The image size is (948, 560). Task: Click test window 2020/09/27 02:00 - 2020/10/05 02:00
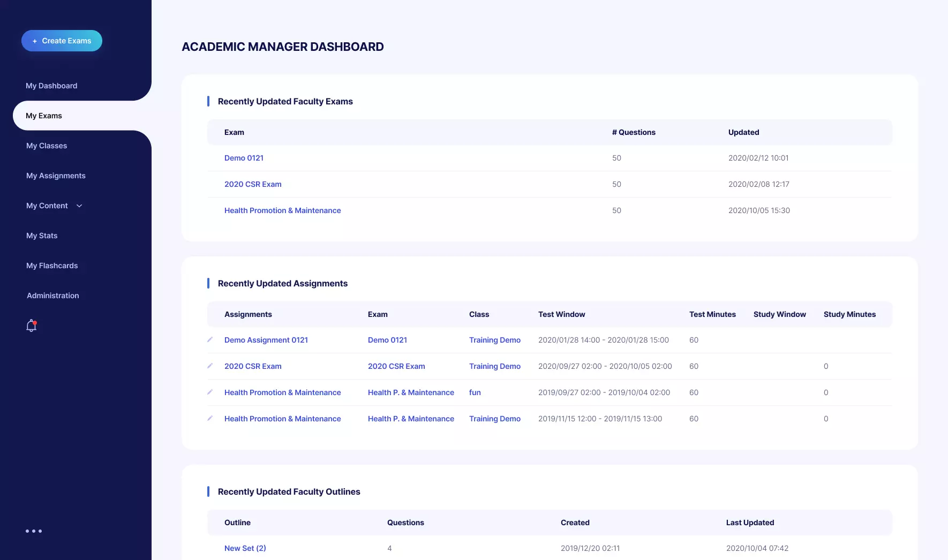tap(605, 366)
